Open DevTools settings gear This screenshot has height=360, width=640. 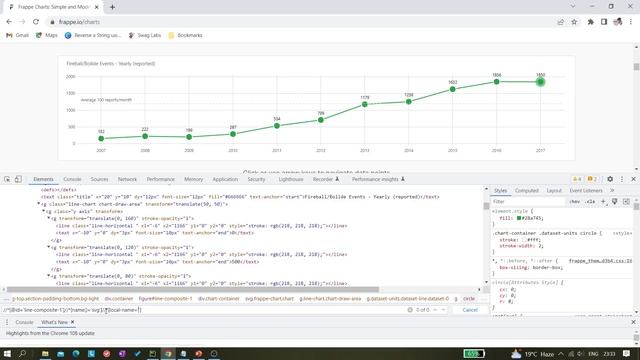coord(610,179)
